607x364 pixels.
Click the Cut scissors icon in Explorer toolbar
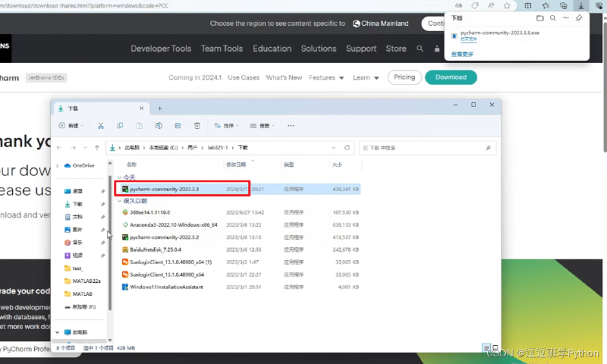pyautogui.click(x=101, y=126)
